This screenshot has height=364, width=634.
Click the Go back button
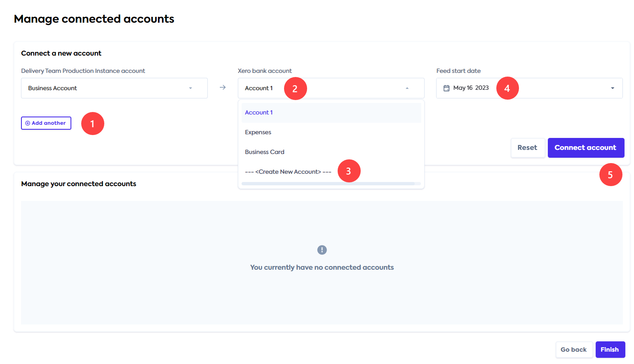click(574, 349)
